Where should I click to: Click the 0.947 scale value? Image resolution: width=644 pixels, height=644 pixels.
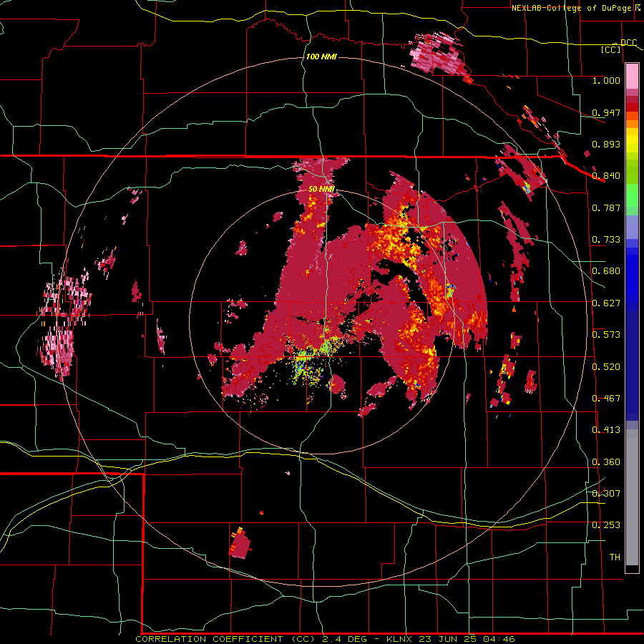(606, 112)
